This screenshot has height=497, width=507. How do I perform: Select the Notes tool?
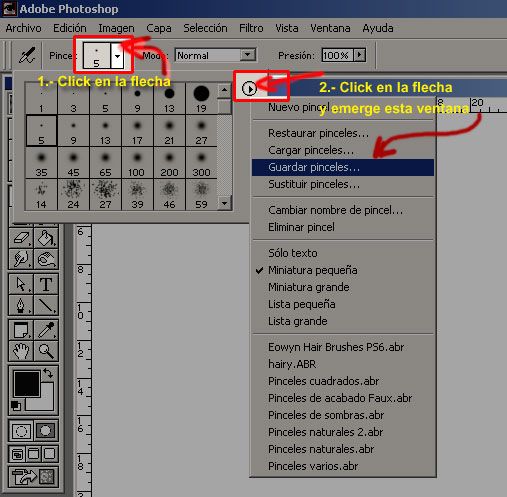[x=21, y=330]
